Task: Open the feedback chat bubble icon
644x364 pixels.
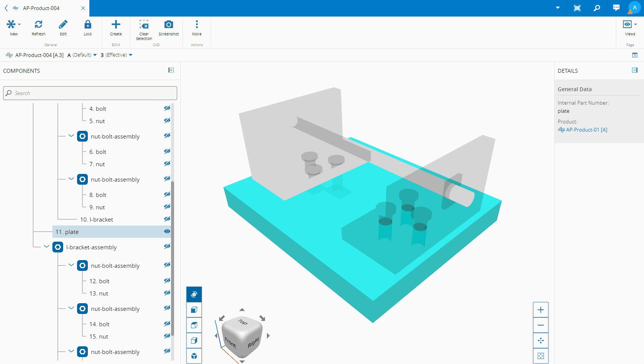Action: (x=616, y=8)
